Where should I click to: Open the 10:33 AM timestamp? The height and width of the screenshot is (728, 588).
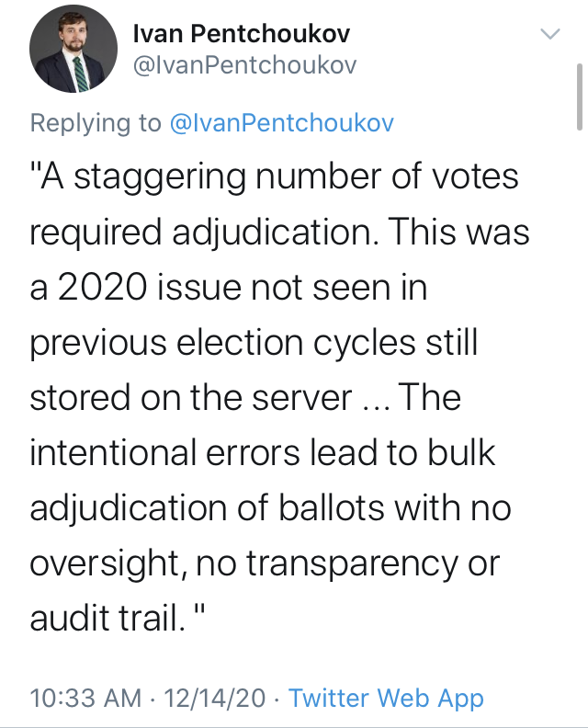tap(85, 698)
